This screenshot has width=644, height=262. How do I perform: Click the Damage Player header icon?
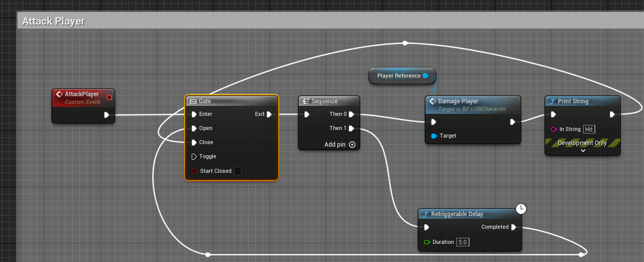click(432, 101)
